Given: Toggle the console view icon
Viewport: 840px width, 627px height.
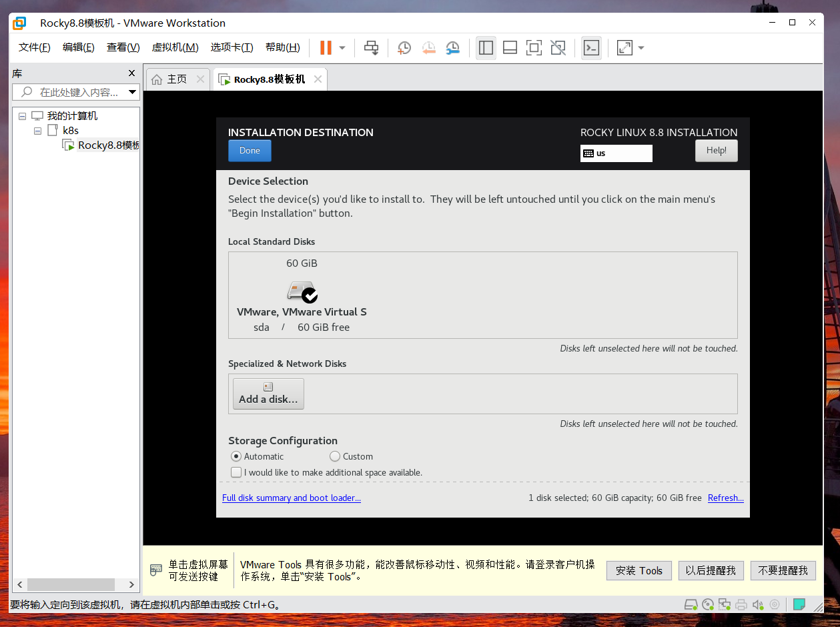Looking at the screenshot, I should click(x=591, y=47).
